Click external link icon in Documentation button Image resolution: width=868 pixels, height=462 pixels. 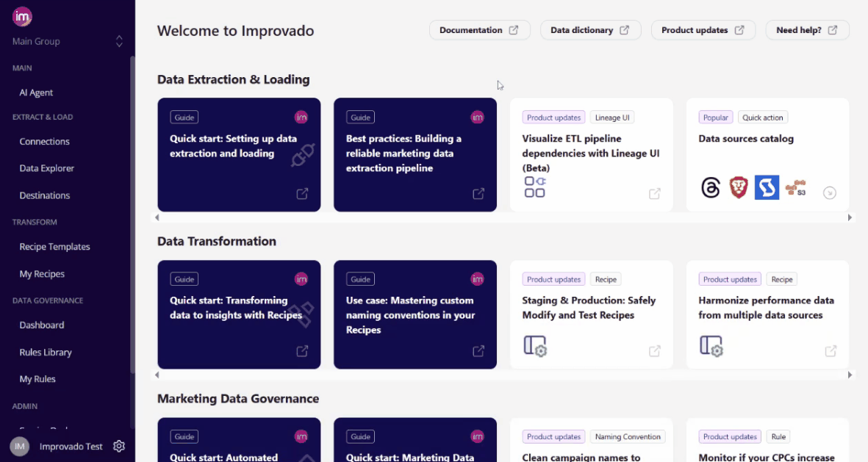click(514, 30)
